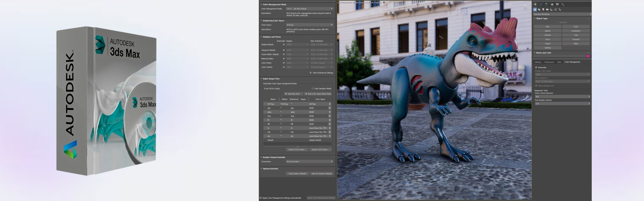Collapse Name and Color rollout
644x201 pixels.
pos(535,53)
